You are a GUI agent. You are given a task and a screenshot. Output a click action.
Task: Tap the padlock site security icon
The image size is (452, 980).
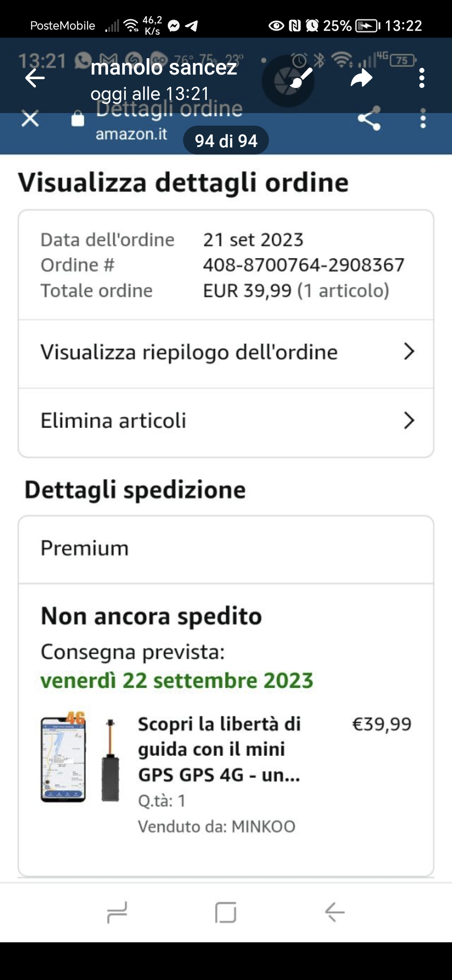pos(78,119)
